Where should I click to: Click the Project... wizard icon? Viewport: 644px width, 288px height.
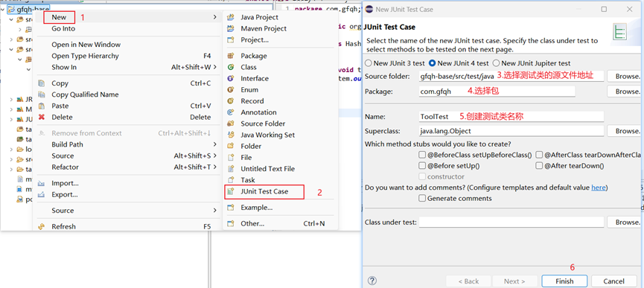(x=231, y=39)
